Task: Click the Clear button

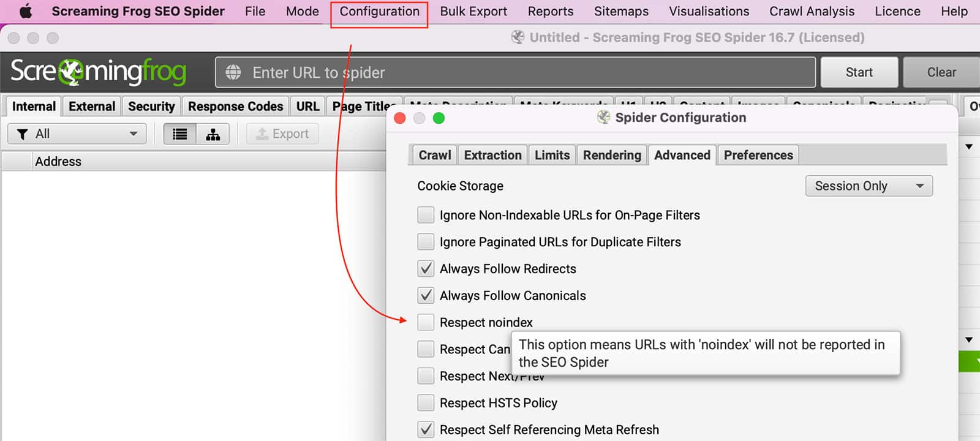Action: (941, 72)
